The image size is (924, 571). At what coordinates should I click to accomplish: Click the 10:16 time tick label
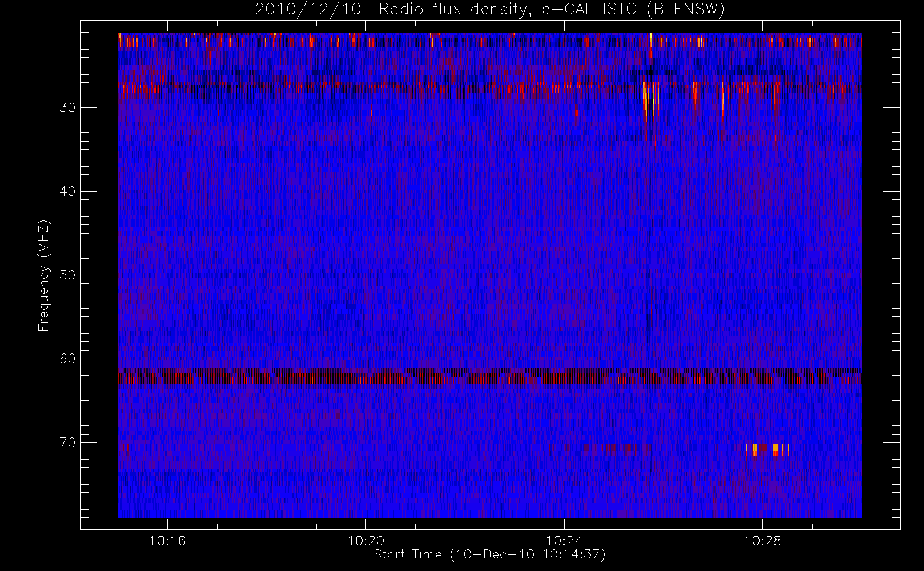tap(167, 541)
